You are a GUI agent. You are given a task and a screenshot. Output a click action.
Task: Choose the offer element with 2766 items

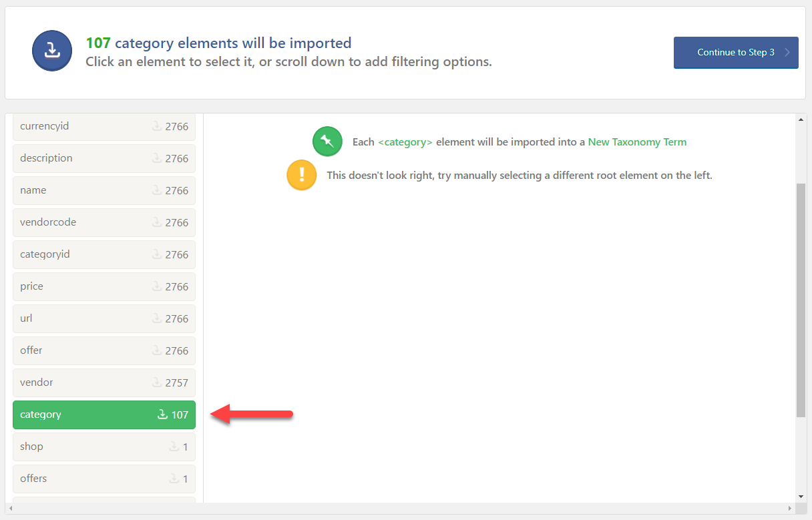104,350
